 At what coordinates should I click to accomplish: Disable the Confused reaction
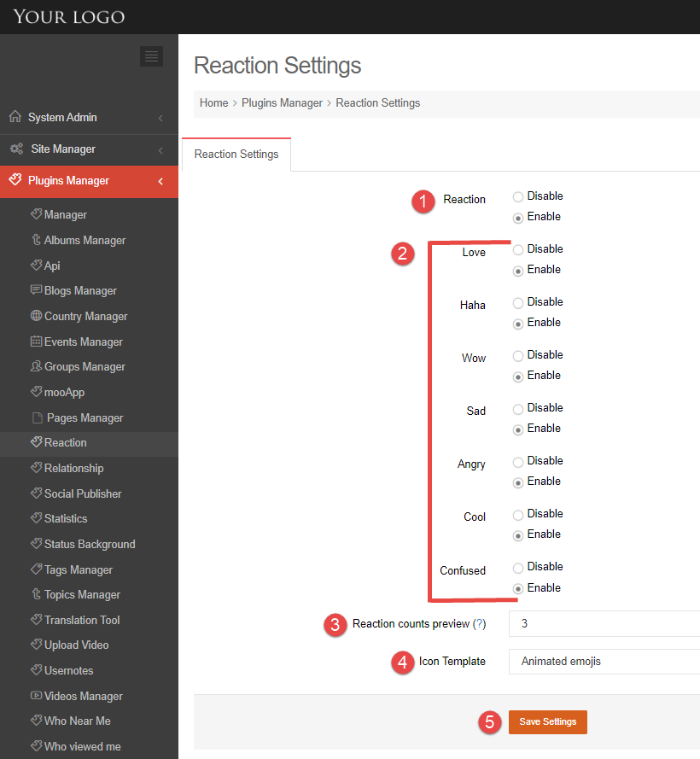click(518, 567)
